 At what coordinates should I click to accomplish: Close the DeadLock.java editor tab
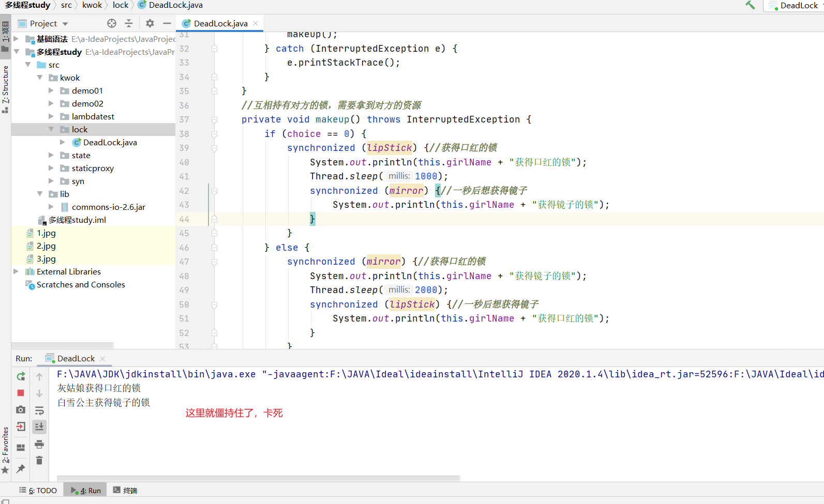[x=256, y=23]
